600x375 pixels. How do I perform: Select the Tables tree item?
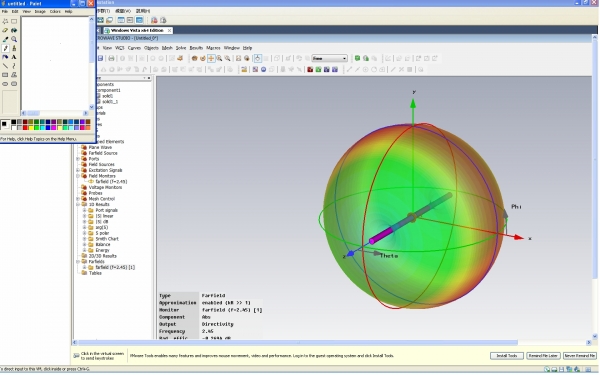pos(95,273)
